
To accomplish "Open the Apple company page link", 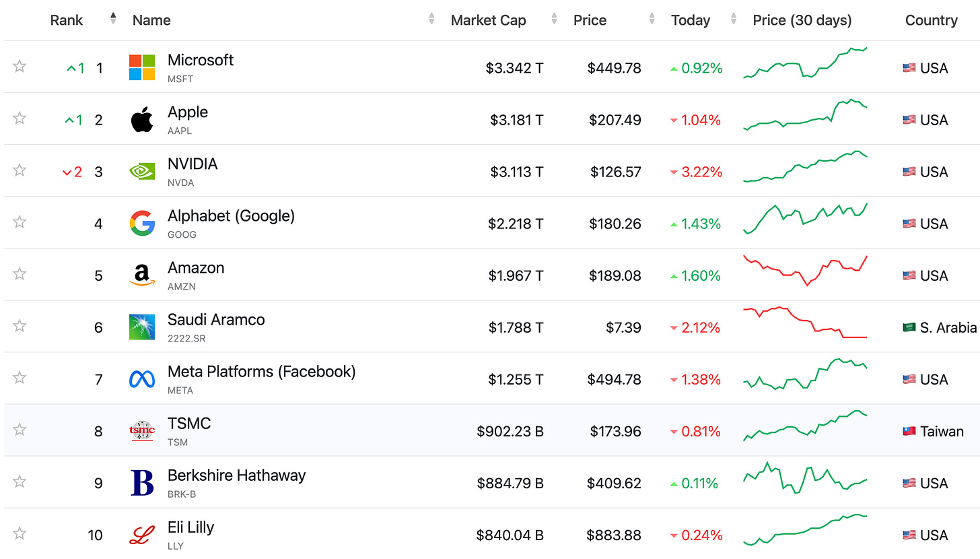I will (188, 112).
